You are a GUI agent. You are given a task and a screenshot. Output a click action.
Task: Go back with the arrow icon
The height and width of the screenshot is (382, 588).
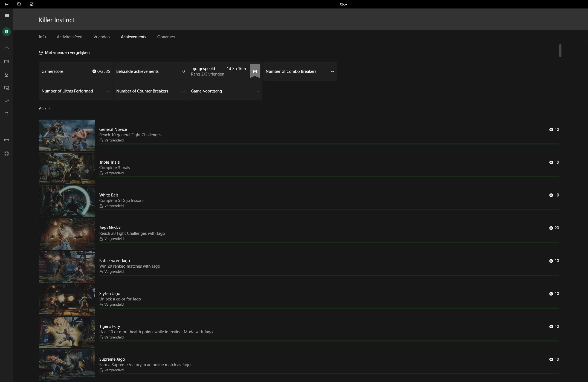coord(6,4)
